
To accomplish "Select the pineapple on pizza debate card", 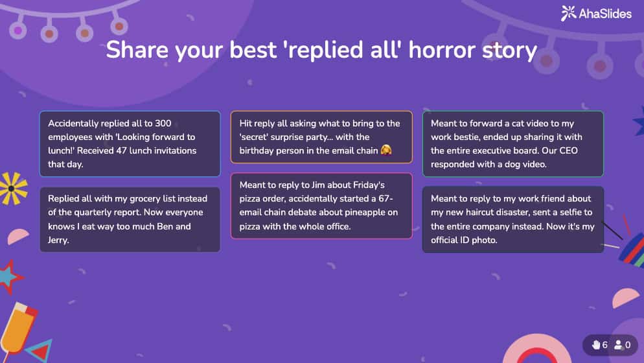I will pyautogui.click(x=321, y=206).
